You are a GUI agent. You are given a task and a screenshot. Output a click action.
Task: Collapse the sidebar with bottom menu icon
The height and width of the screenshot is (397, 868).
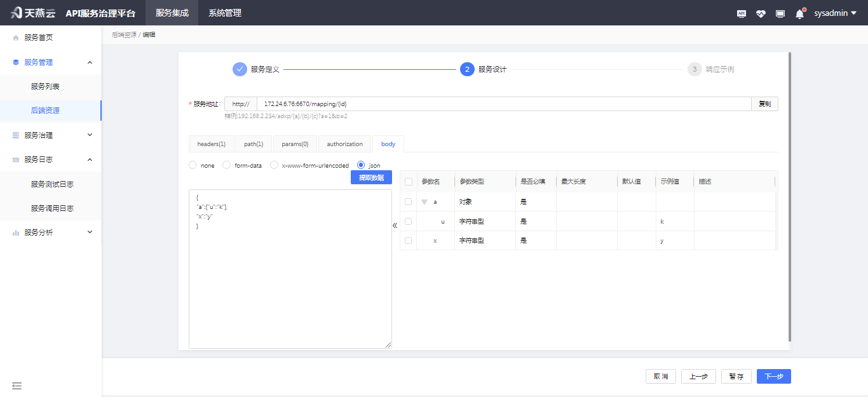point(17,386)
